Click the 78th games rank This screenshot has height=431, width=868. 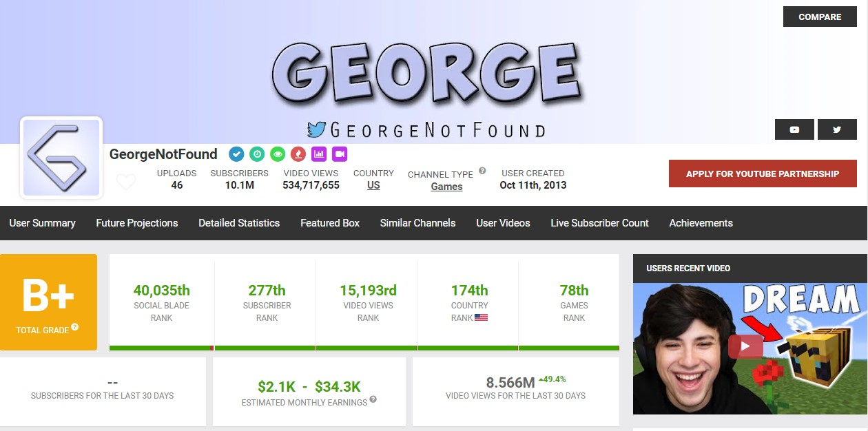(x=574, y=291)
